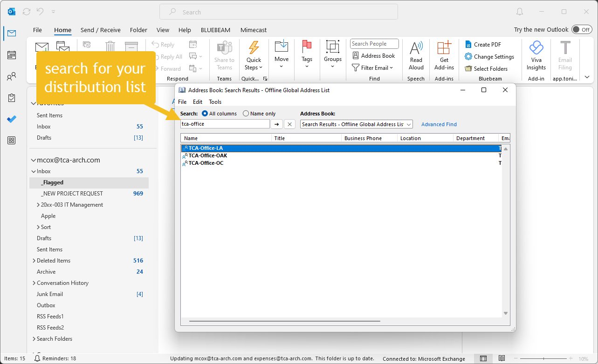Click the Quick Steps lightning icon
This screenshot has width=598, height=364.
click(x=254, y=48)
